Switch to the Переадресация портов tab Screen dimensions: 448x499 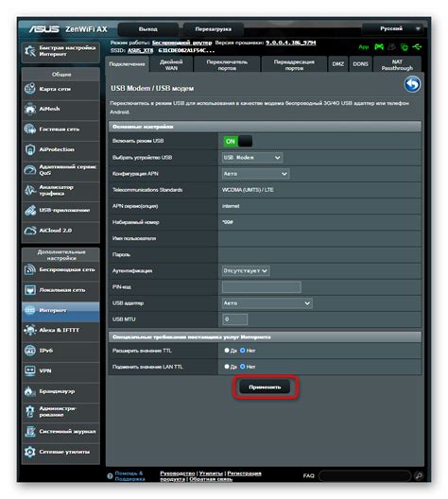[x=294, y=64]
